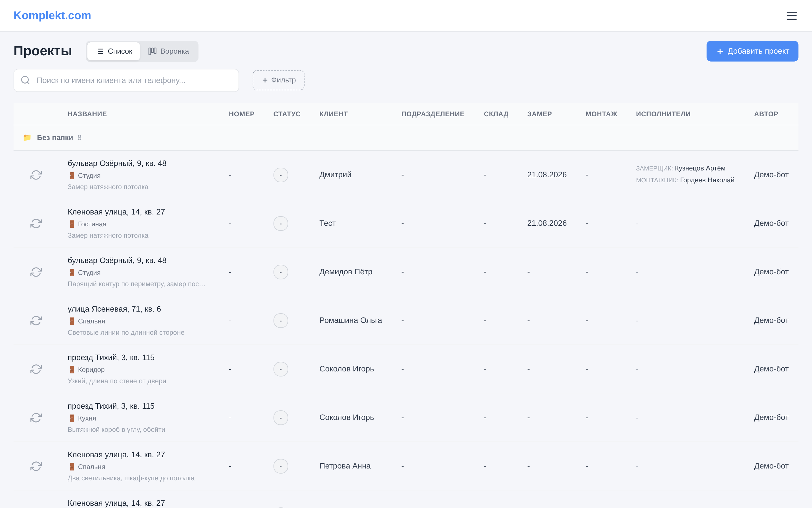Click the АВТОР column header

coord(766,114)
